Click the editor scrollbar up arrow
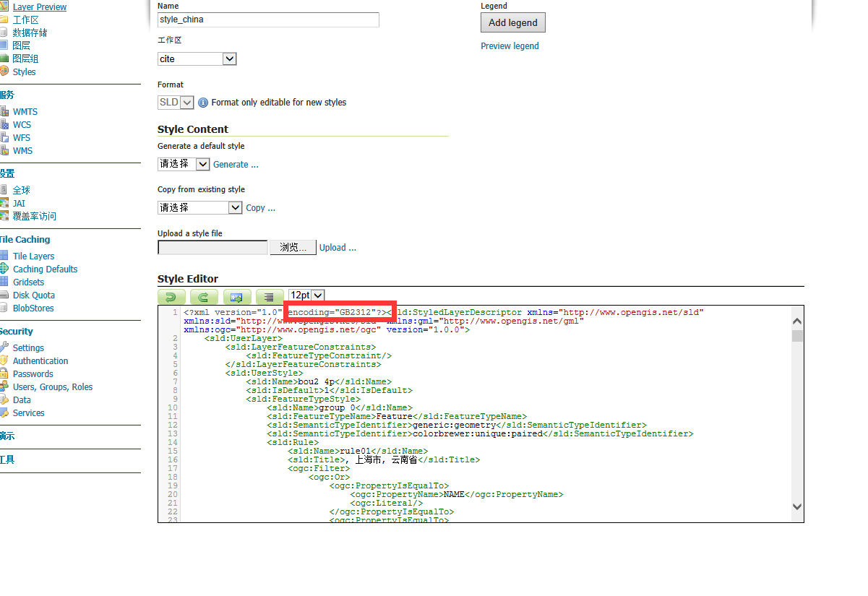Image resolution: width=868 pixels, height=596 pixels. click(797, 321)
